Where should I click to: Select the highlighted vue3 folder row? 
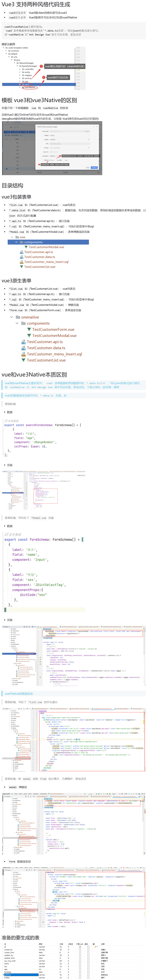[27, 84]
